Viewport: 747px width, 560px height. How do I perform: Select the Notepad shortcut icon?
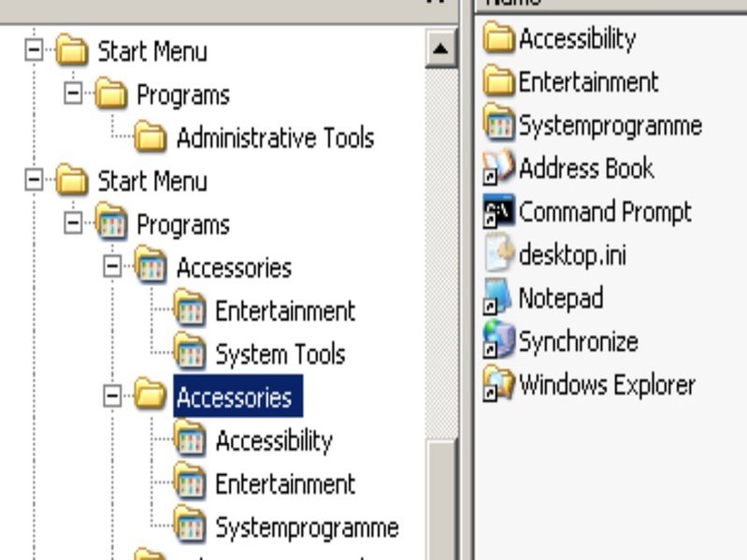(x=496, y=296)
